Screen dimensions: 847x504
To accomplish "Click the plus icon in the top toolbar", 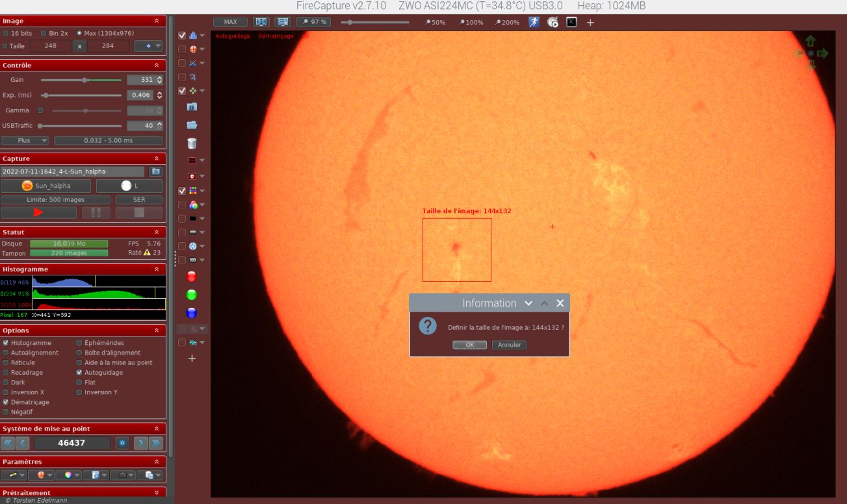I will 590,22.
